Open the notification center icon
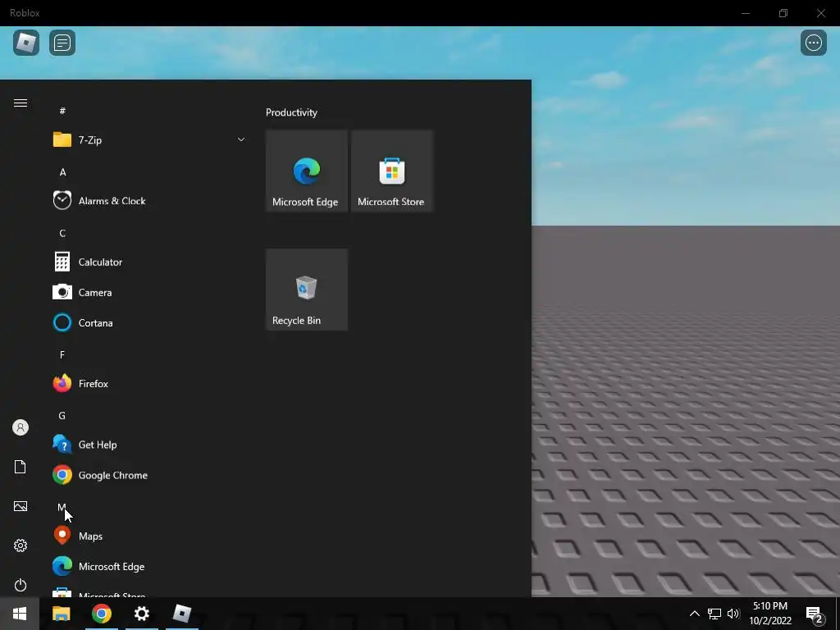Screen dimensions: 840x630 pyautogui.click(x=815, y=614)
